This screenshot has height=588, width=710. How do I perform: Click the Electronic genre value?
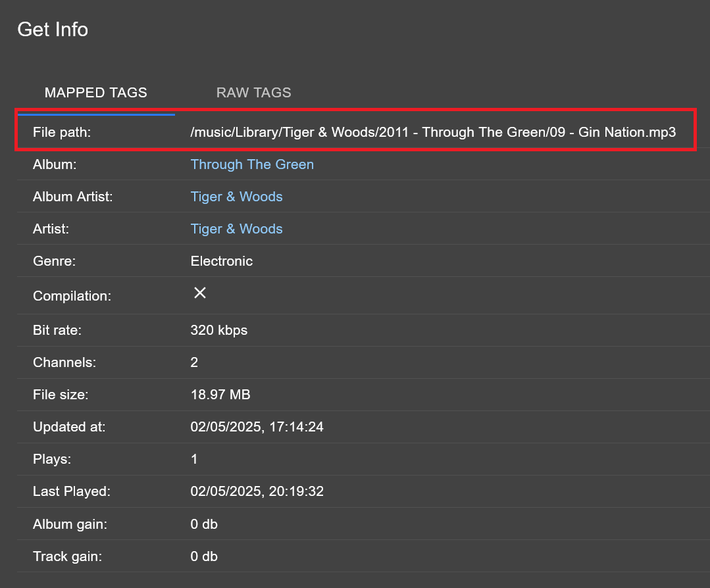pos(221,261)
